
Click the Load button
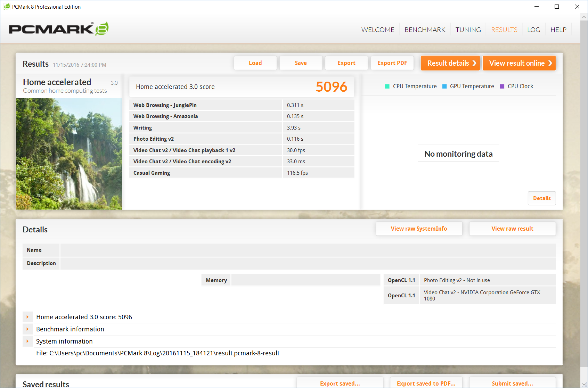tap(255, 63)
